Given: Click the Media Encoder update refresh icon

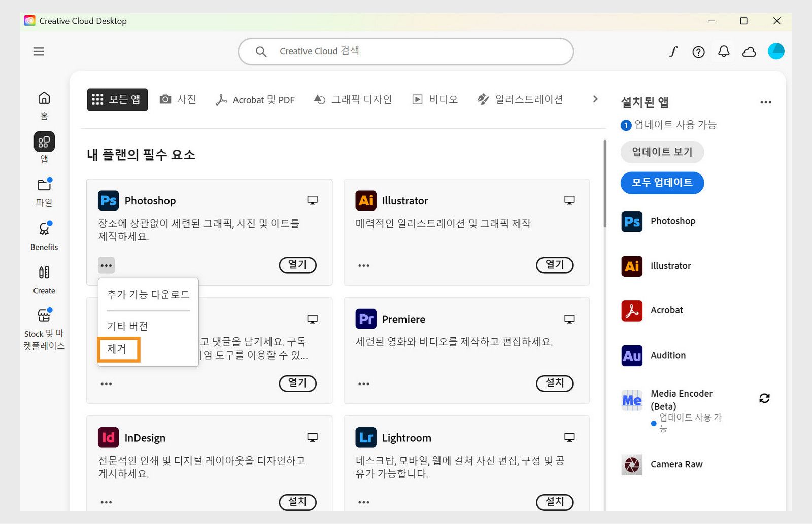Looking at the screenshot, I should [765, 398].
